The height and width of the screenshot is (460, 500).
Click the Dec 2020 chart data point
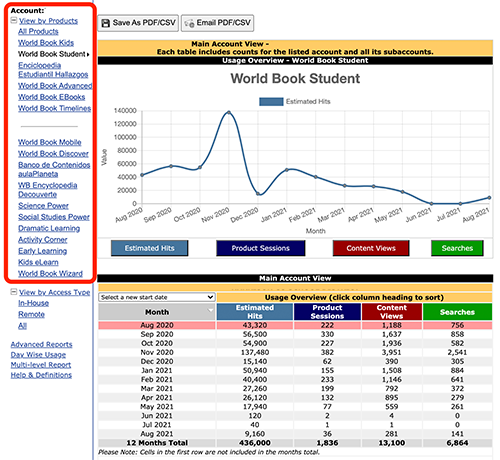258,194
